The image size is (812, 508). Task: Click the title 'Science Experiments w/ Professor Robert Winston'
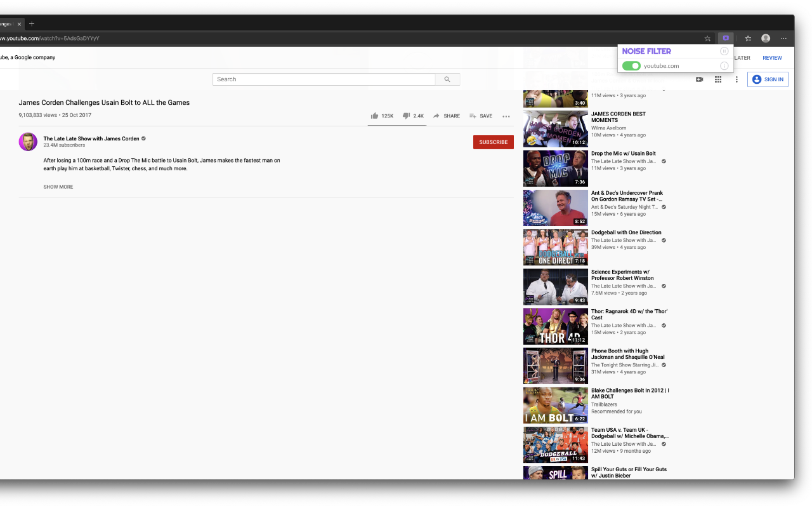[622, 275]
